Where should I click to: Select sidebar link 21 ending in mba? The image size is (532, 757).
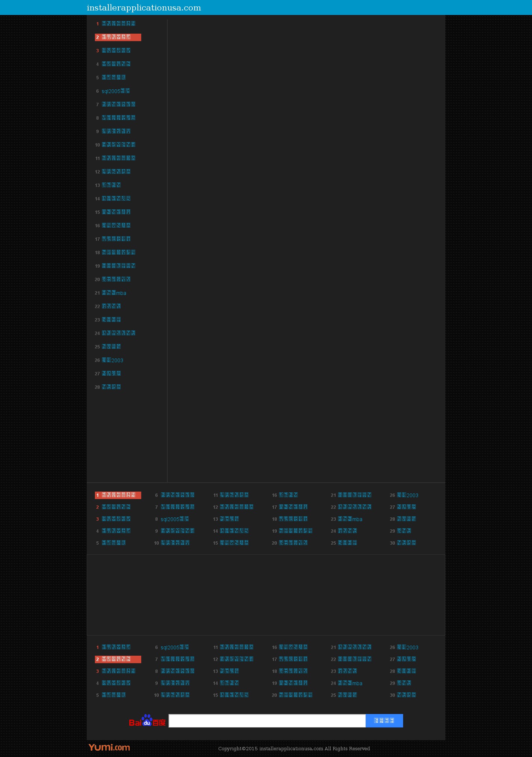coord(114,293)
